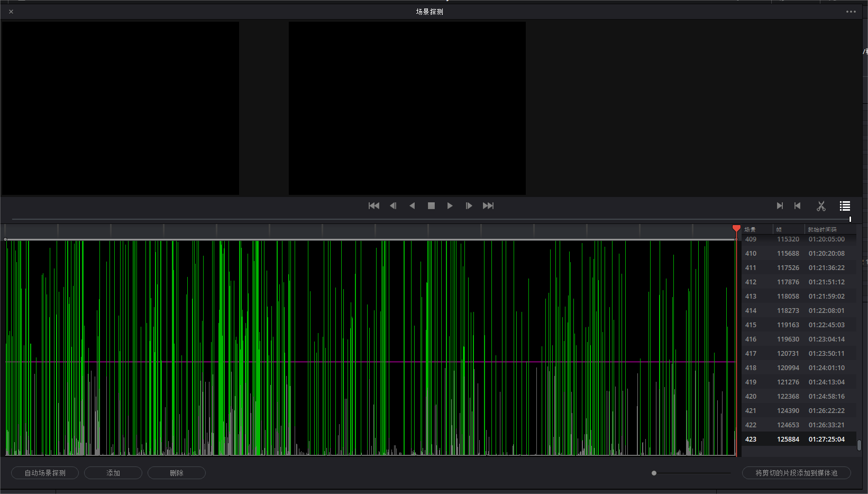Play forward
Viewport: 868px width, 494px height.
450,206
